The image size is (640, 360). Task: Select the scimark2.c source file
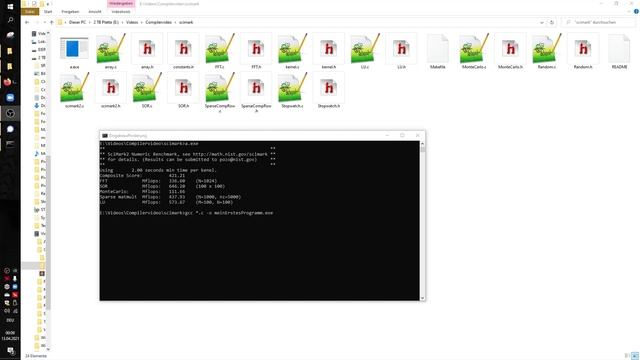pos(74,91)
